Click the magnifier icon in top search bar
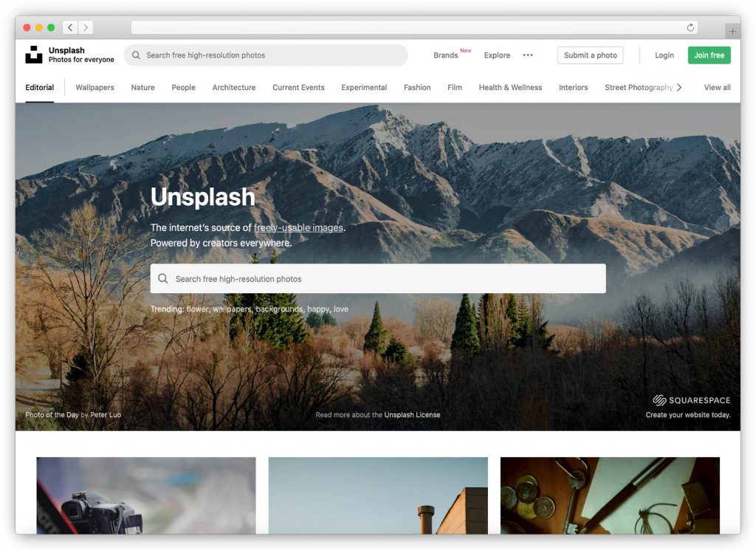Screen dimensions: 756x550 pyautogui.click(x=136, y=55)
